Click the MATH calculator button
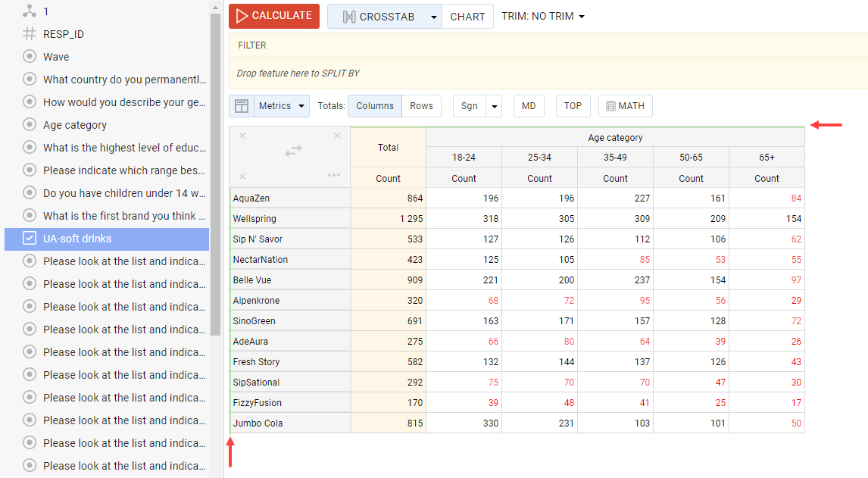This screenshot has width=868, height=478. (x=625, y=106)
